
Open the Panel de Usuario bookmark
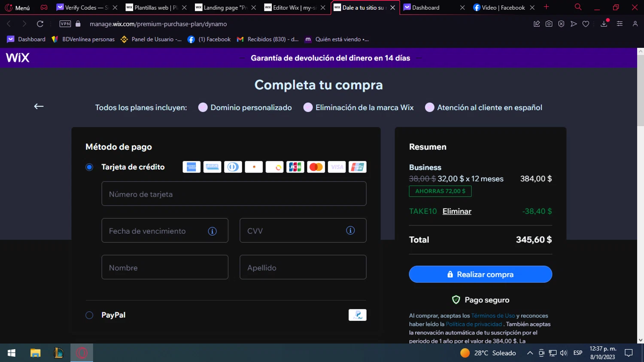tap(151, 39)
